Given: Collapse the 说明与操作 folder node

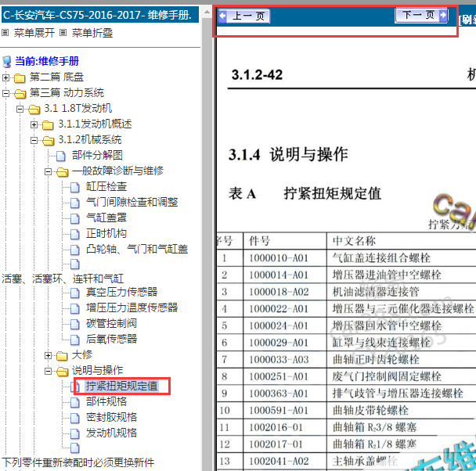Looking at the screenshot, I should tap(48, 371).
